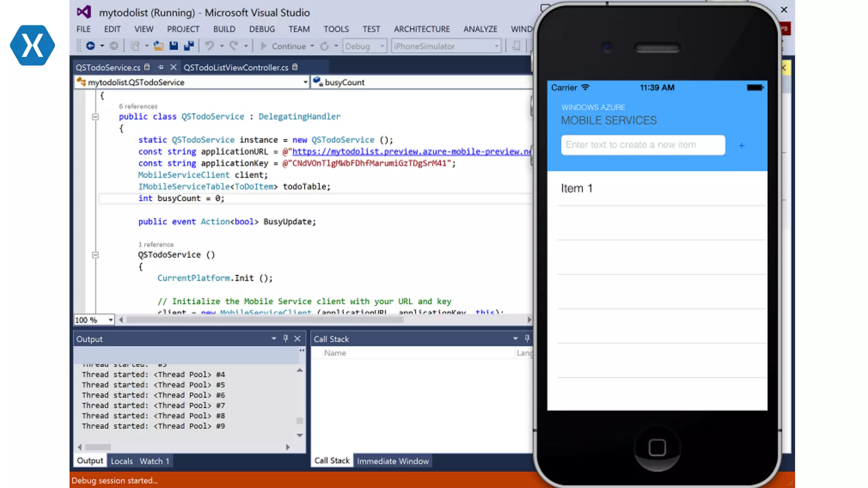Open the 100 % zoom level dropdown
868x488 pixels.
110,320
